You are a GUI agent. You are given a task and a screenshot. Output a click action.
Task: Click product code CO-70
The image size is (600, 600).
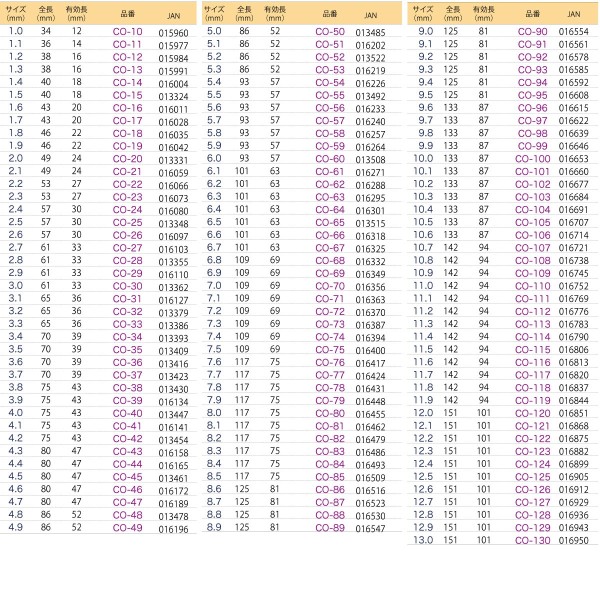(330, 286)
